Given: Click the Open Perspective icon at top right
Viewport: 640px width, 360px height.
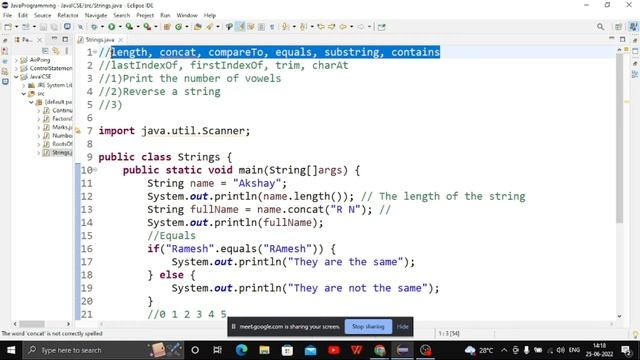Looking at the screenshot, I should [618, 27].
